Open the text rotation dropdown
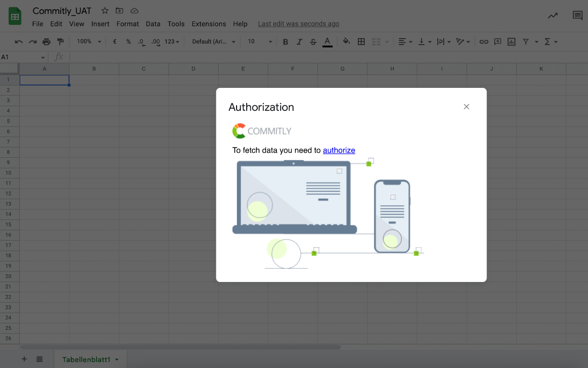 463,42
